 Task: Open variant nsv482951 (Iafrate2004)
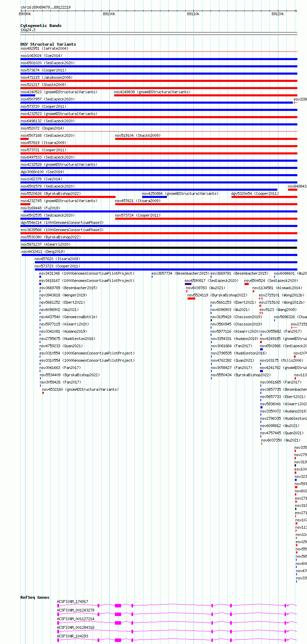pos(44,48)
